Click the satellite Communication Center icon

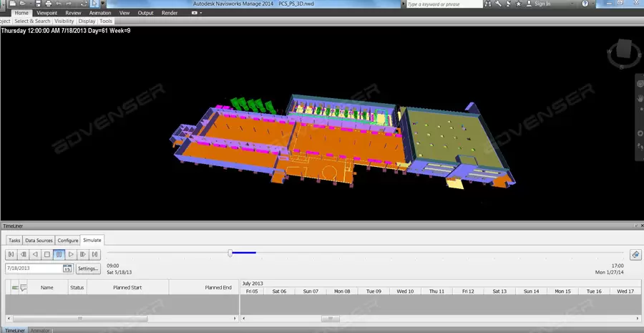[x=509, y=4]
